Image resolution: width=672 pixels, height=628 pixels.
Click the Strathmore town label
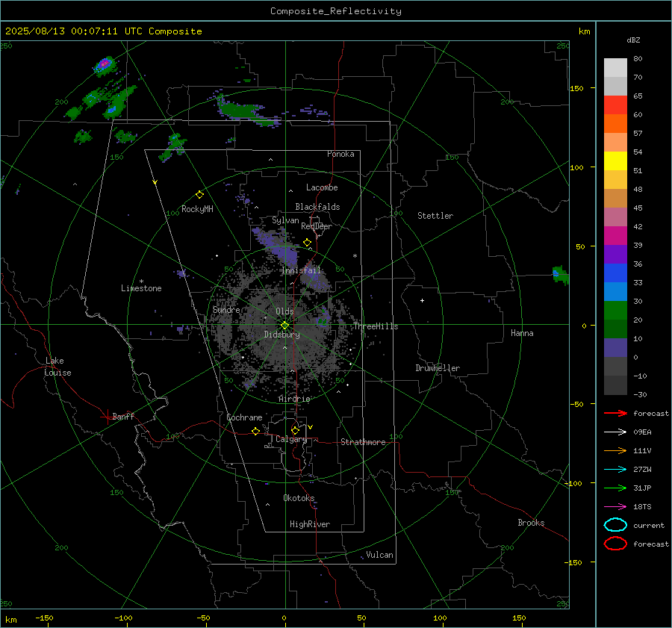coord(363,442)
